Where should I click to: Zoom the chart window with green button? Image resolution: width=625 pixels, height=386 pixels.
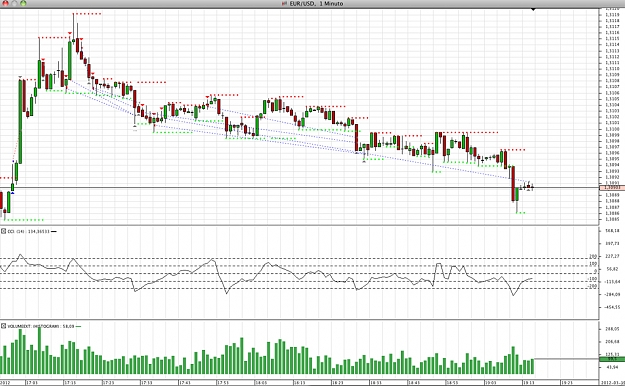pyautogui.click(x=23, y=3)
